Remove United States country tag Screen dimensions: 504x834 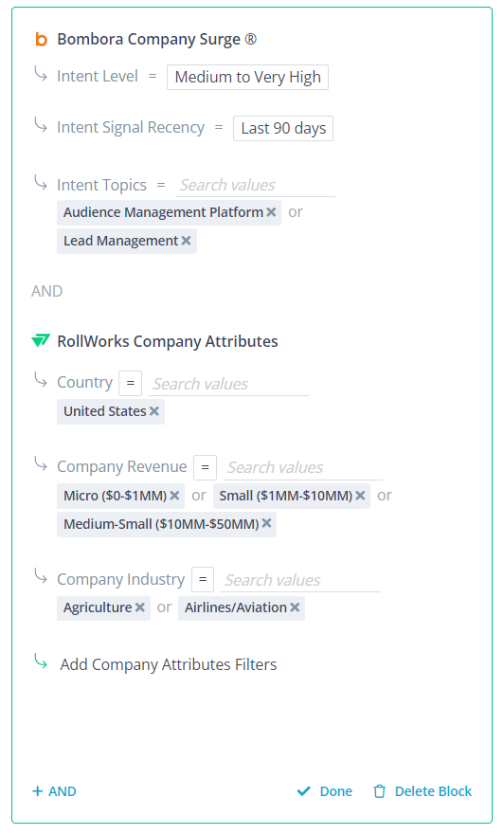(x=154, y=411)
